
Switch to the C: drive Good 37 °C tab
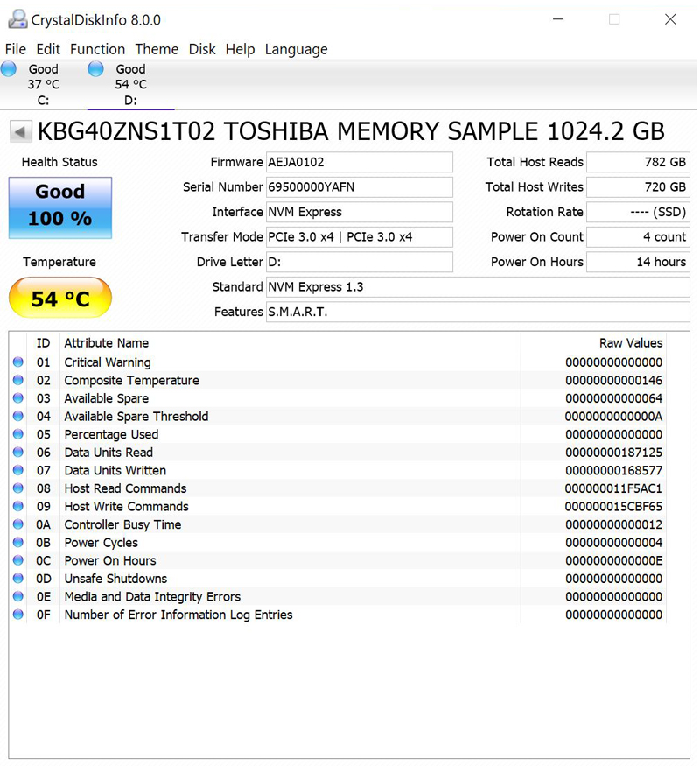44,85
